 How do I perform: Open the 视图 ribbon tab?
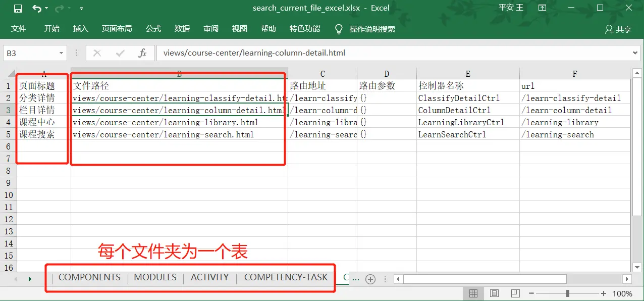240,29
